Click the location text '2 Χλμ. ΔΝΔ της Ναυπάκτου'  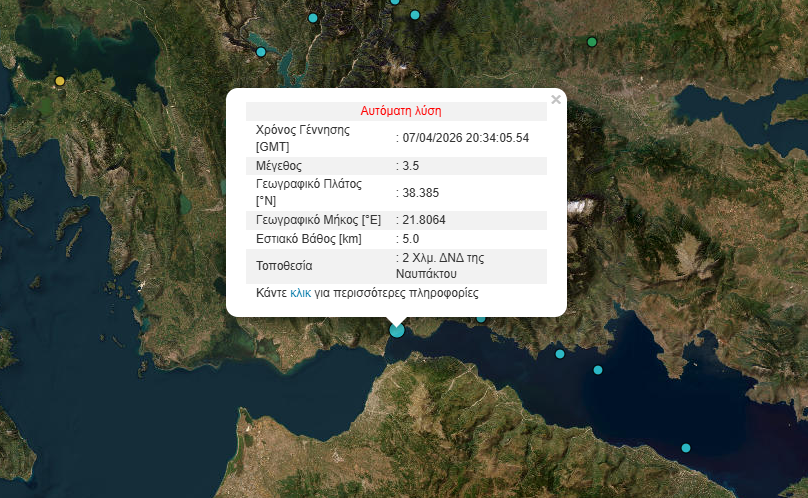(x=443, y=265)
